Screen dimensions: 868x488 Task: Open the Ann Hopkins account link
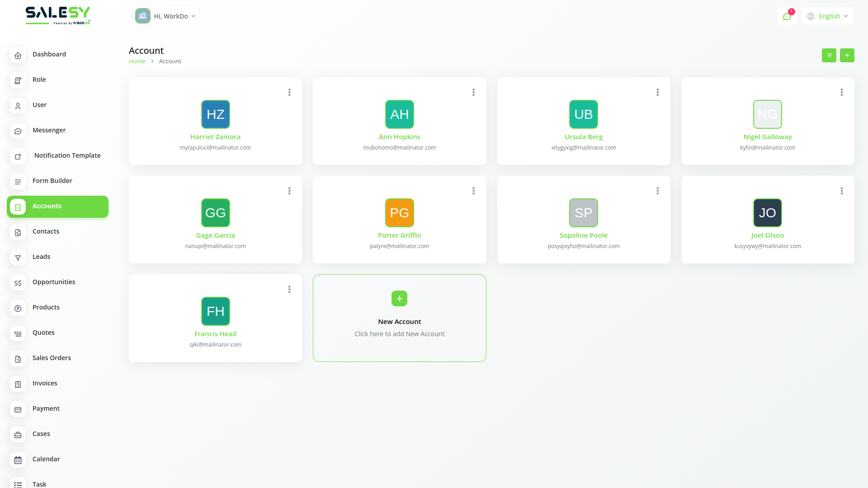point(399,137)
